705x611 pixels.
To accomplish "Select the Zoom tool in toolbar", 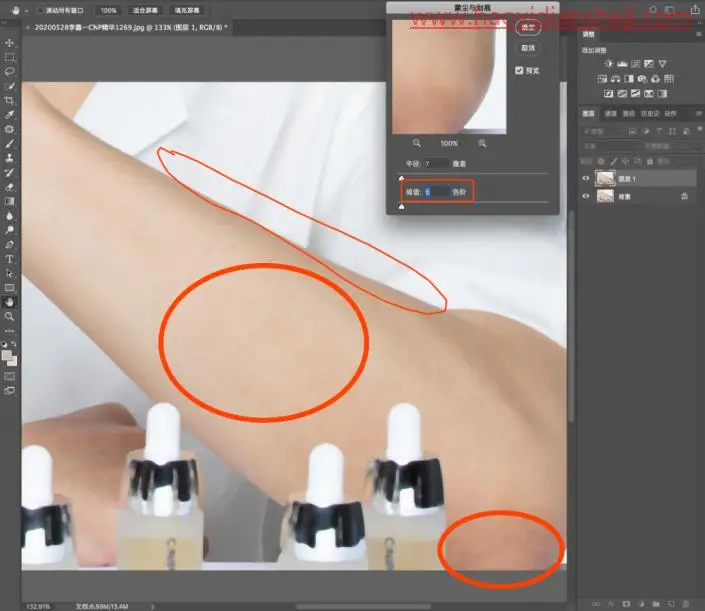I will (9, 317).
